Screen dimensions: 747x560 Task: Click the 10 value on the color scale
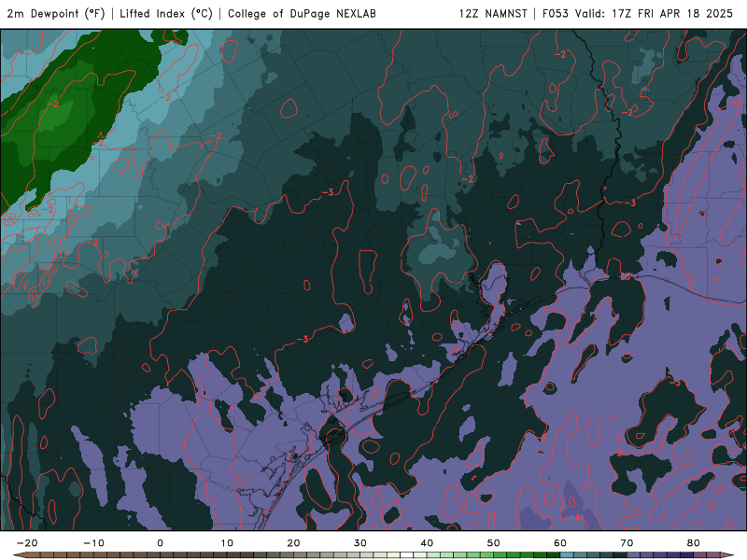(227, 543)
